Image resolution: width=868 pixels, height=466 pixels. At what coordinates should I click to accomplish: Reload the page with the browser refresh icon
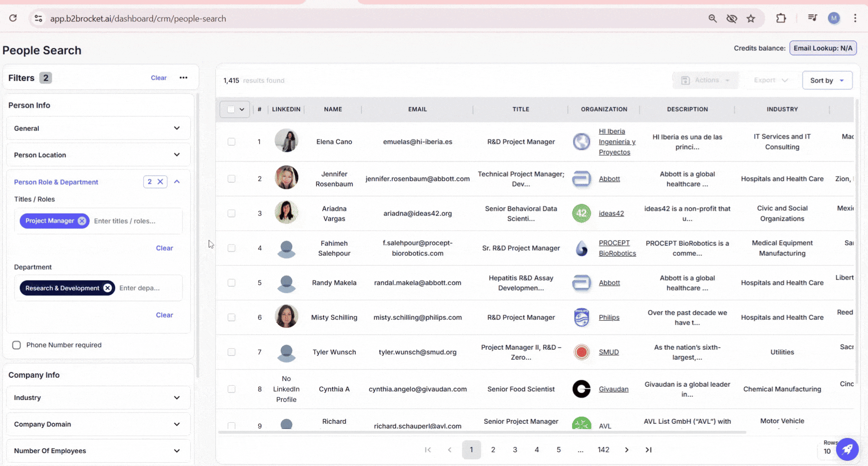pos(13,19)
